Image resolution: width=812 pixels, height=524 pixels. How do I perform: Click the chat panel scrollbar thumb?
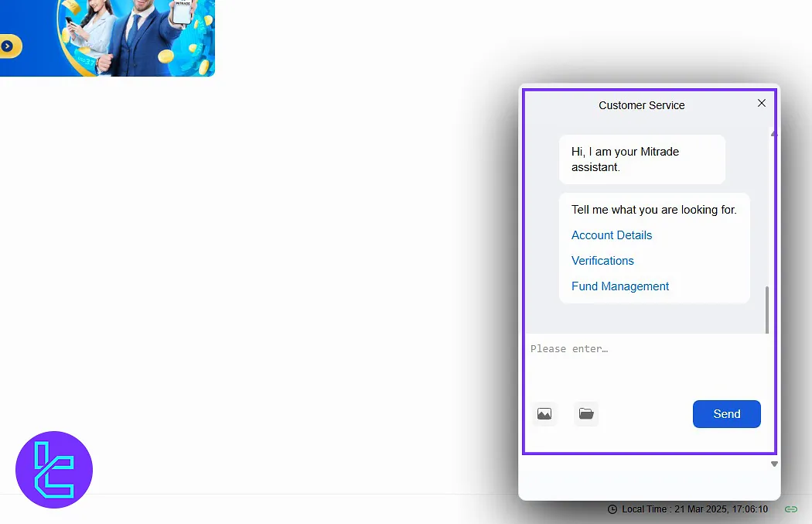point(767,310)
